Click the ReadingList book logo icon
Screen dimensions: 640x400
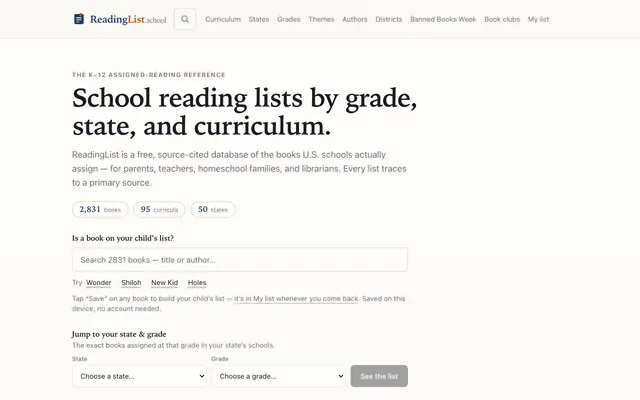pyautogui.click(x=79, y=19)
